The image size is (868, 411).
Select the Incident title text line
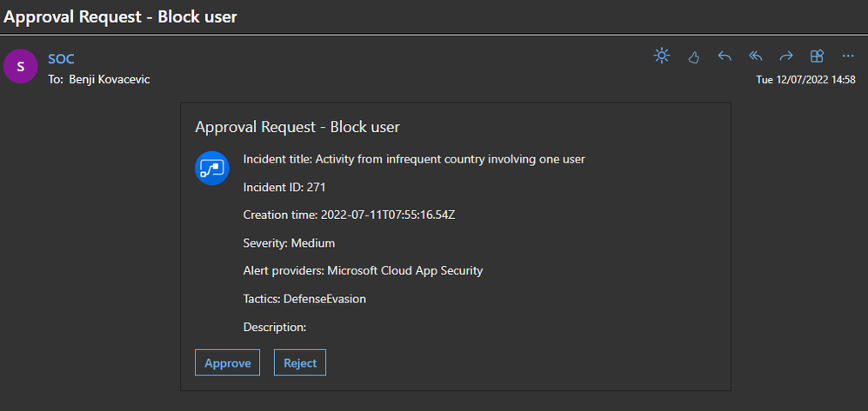[414, 159]
